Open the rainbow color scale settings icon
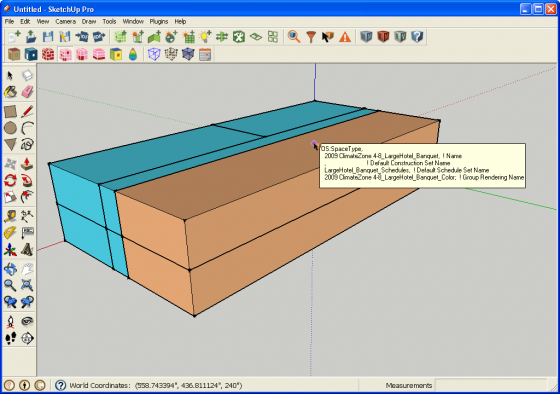 tap(133, 54)
